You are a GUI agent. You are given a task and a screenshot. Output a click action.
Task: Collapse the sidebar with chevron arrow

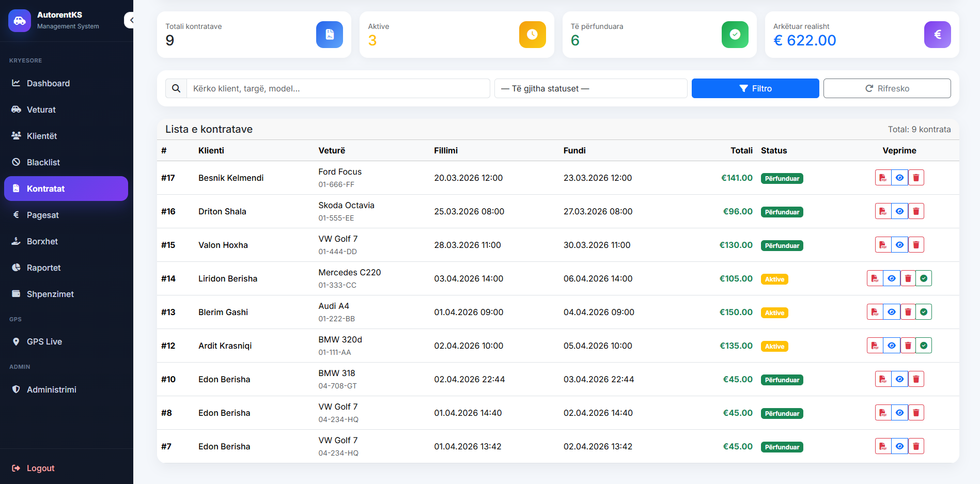(x=130, y=20)
